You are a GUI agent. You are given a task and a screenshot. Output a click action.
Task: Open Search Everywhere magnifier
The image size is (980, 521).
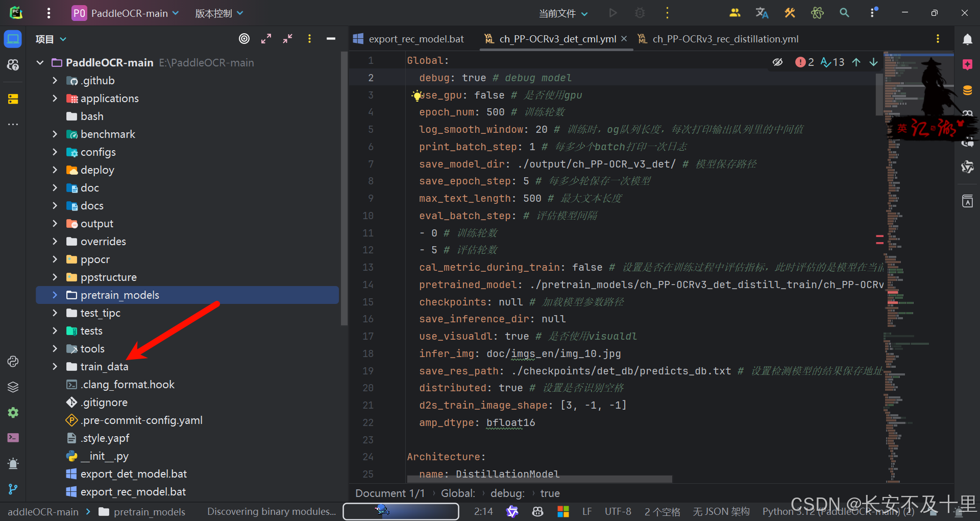(x=845, y=13)
